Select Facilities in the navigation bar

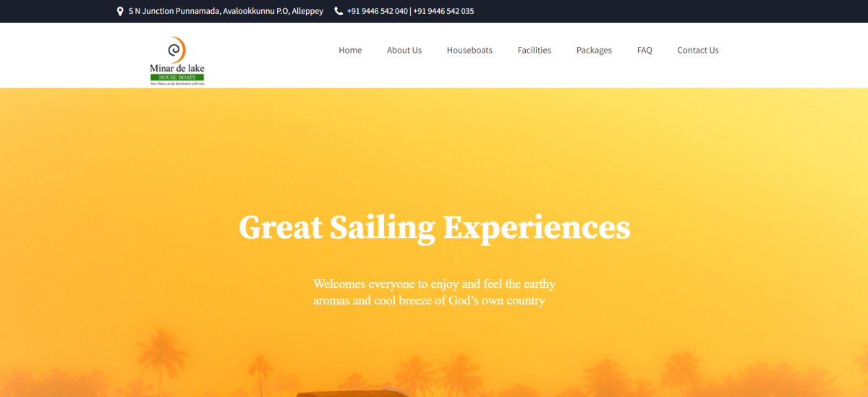pyautogui.click(x=535, y=51)
